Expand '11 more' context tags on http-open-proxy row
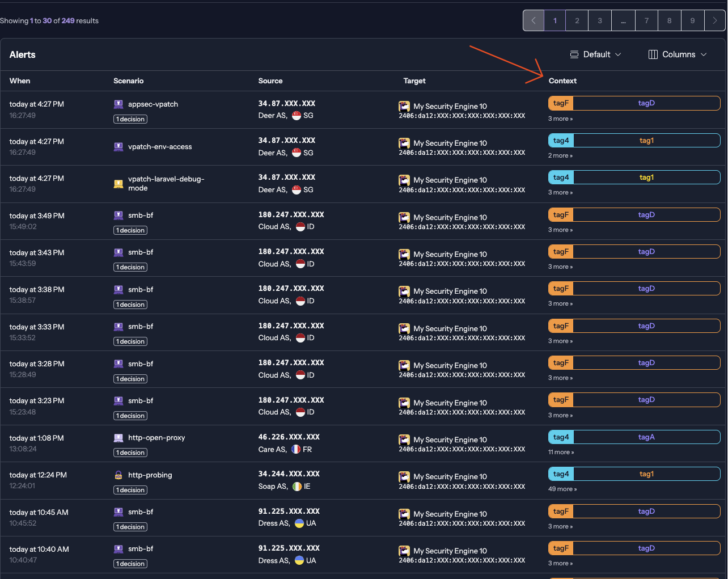The height and width of the screenshot is (579, 728). click(x=561, y=452)
